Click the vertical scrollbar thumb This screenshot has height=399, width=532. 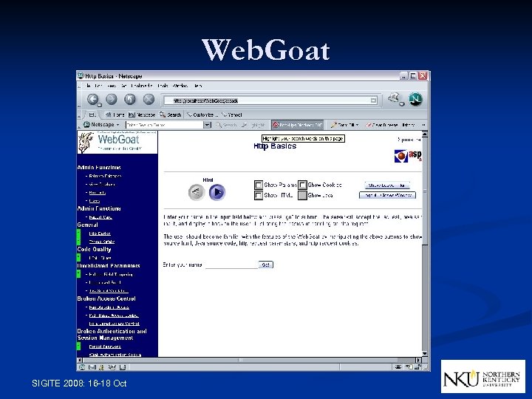(424, 191)
